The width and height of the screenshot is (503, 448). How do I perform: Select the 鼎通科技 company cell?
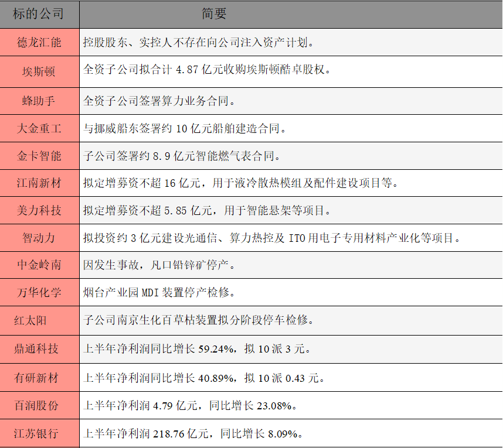click(39, 349)
